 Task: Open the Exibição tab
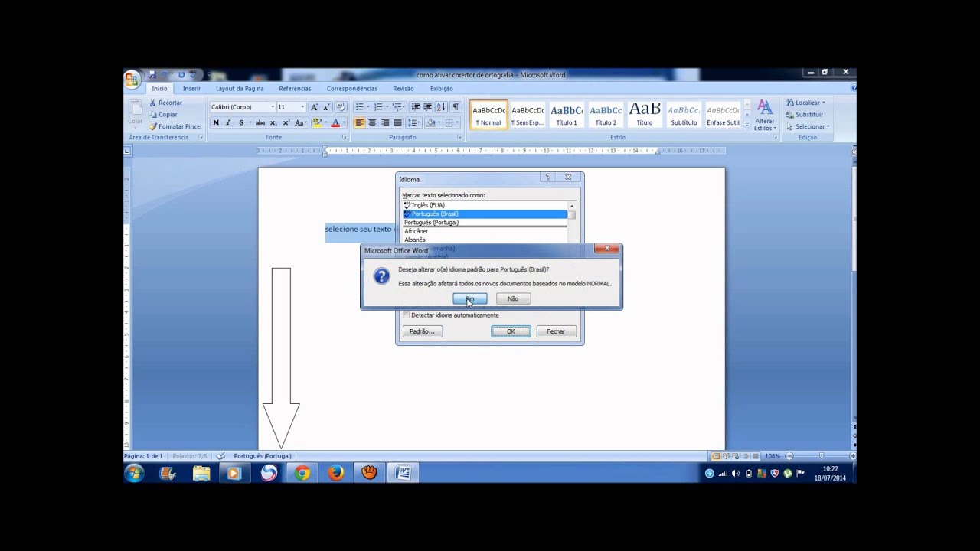441,89
